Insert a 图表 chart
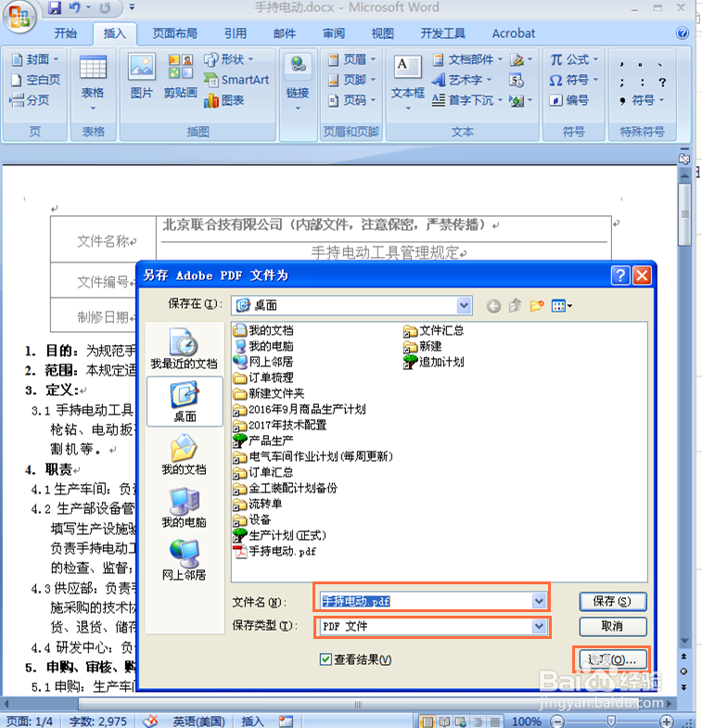Screen dimensions: 702x728 coord(224,100)
